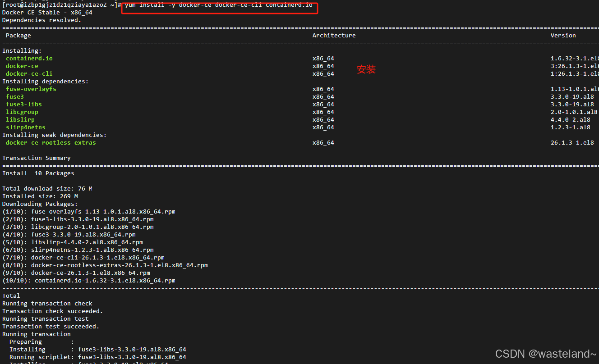Click the 'Downloading Packages:' line
Screen dimensions: 599x364
pos(40,204)
